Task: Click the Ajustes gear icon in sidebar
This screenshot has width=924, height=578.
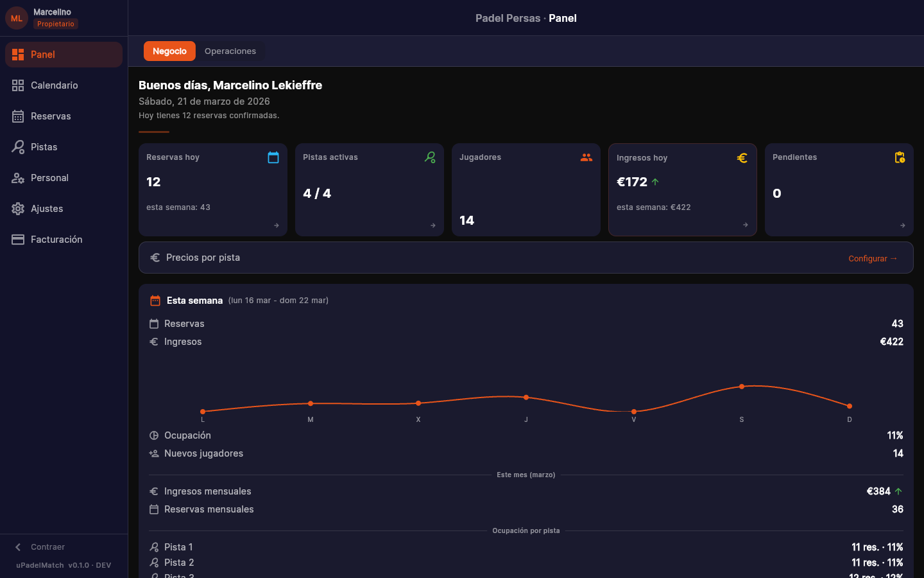Action: click(18, 209)
